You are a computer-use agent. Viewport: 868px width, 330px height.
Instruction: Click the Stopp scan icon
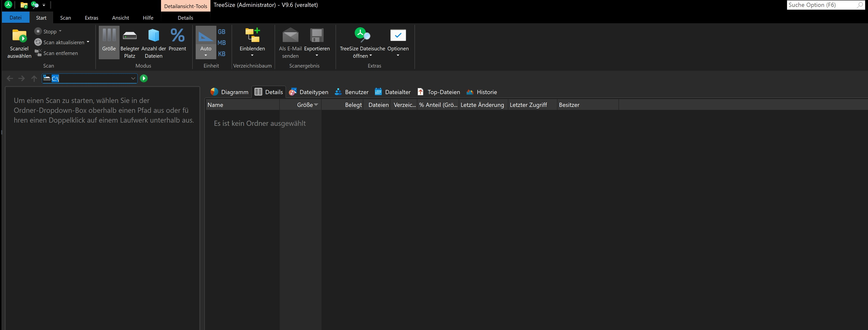point(38,31)
